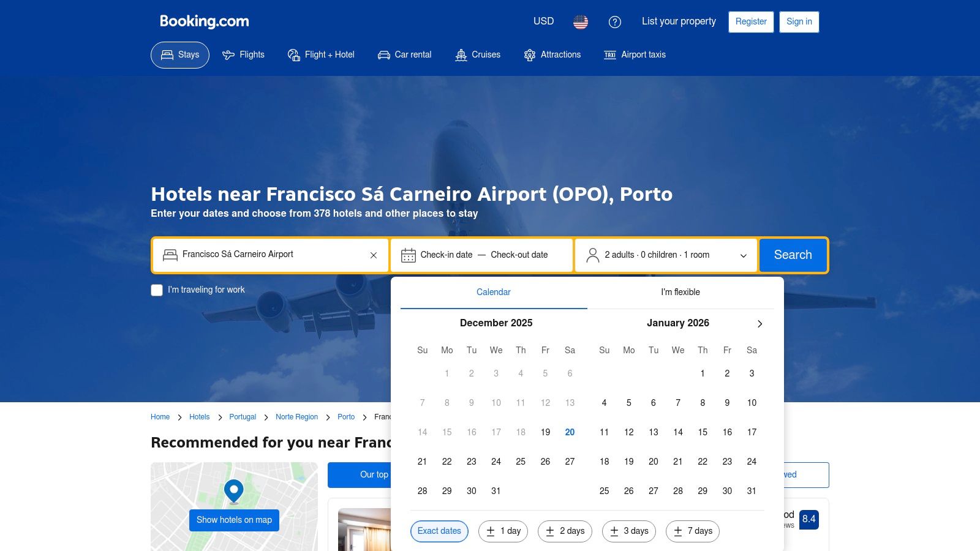This screenshot has height=551, width=980.
Task: Click the map location pin icon
Action: point(234,492)
